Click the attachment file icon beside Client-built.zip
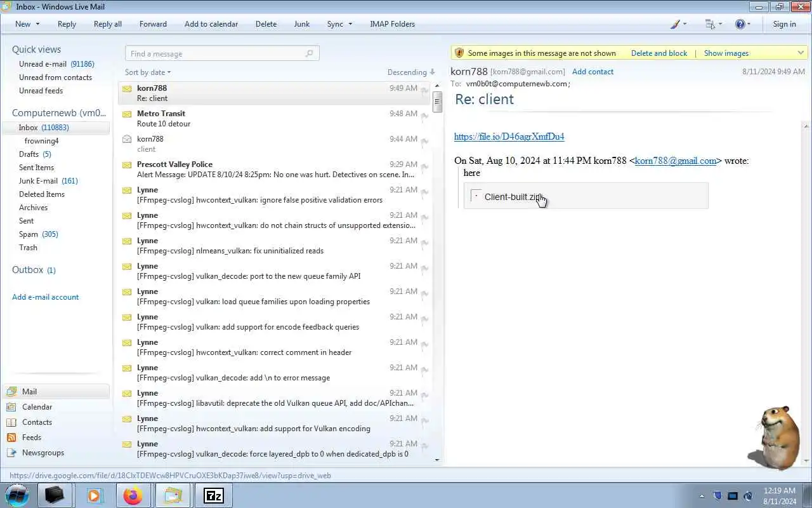 pos(476,196)
